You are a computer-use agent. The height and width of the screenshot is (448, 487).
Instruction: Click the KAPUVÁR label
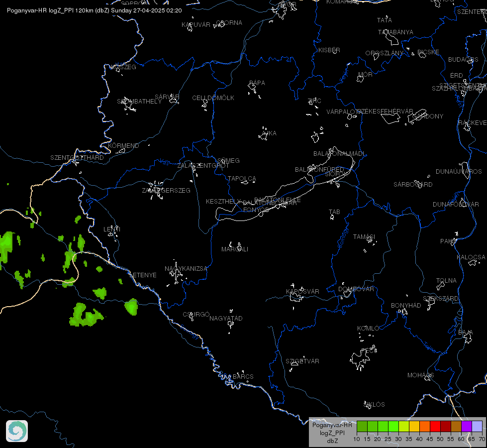pos(195,25)
